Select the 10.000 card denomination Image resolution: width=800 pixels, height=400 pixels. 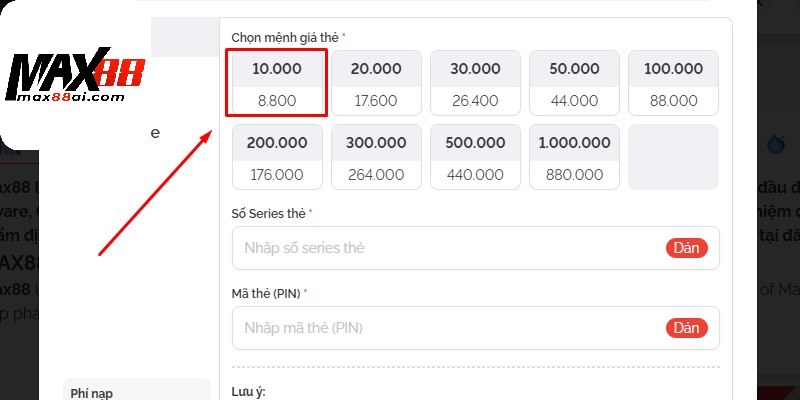point(277,83)
